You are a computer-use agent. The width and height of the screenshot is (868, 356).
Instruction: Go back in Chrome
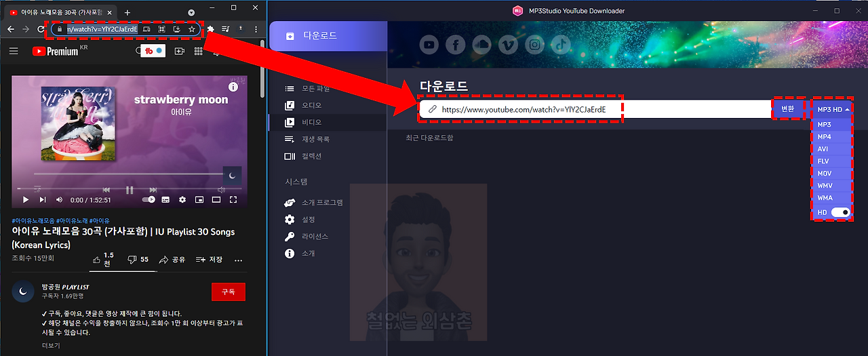point(11,29)
